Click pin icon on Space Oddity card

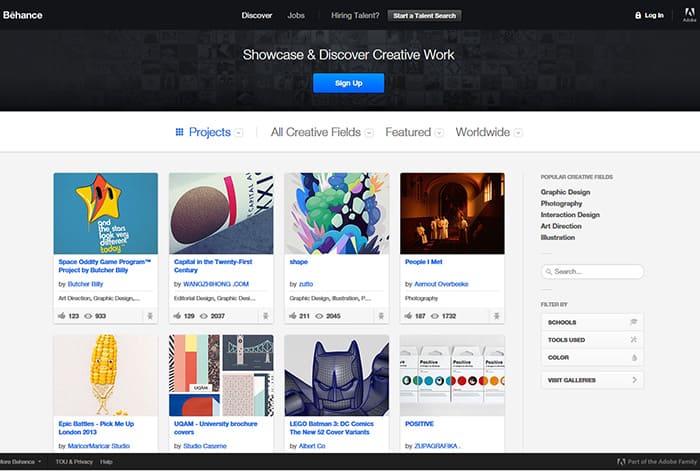150,316
